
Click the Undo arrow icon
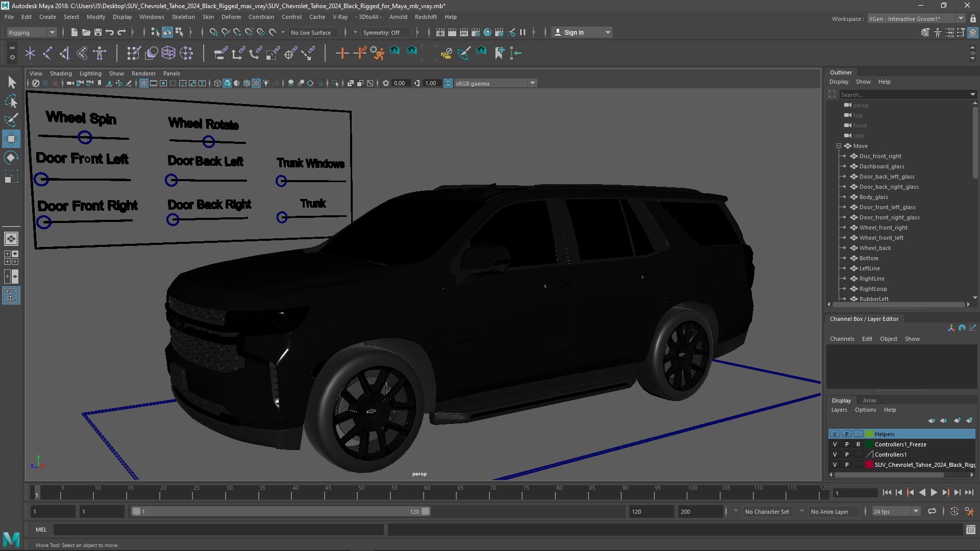[x=110, y=32]
